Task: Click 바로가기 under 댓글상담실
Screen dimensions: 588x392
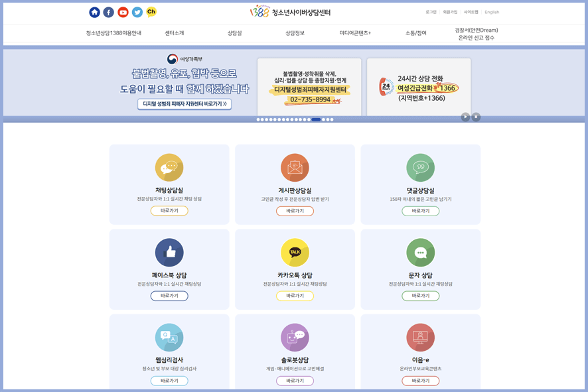Action: (x=420, y=211)
